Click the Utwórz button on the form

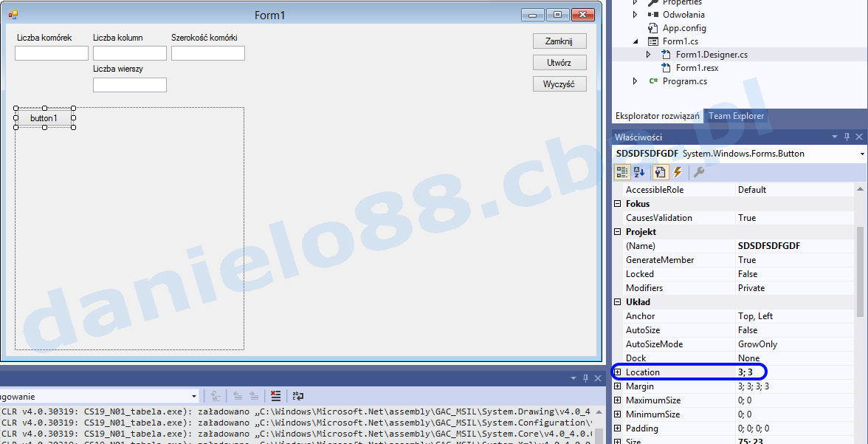coord(559,63)
